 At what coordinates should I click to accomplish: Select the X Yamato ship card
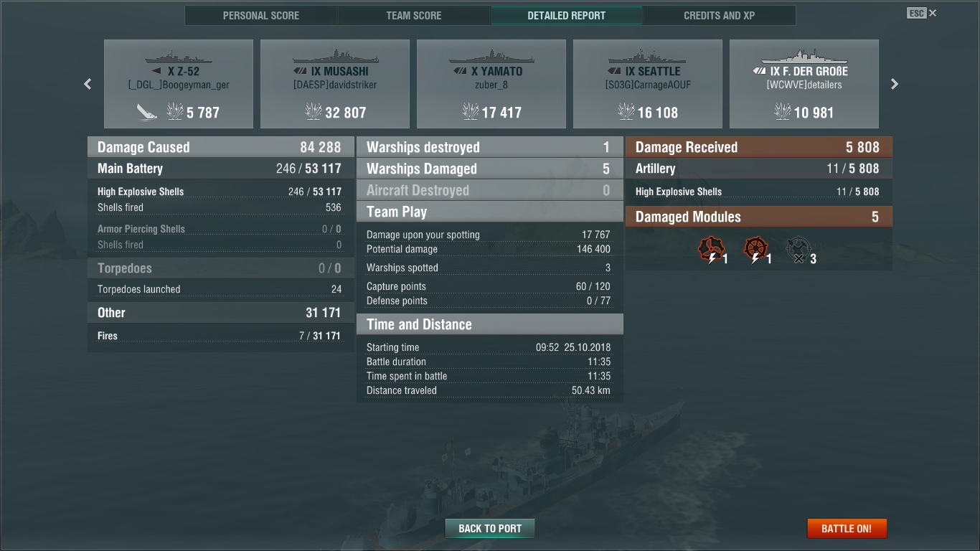click(491, 84)
